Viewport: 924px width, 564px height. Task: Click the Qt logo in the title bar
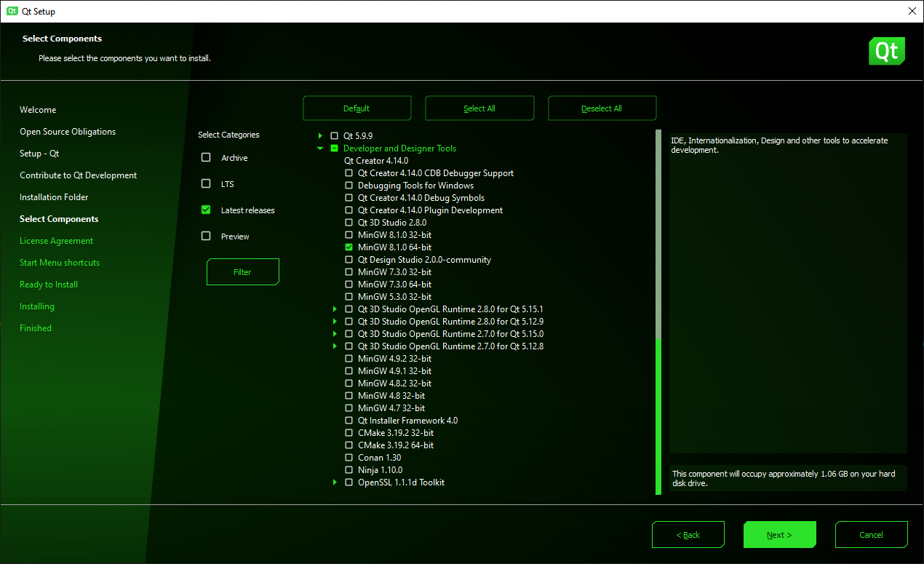(12, 11)
